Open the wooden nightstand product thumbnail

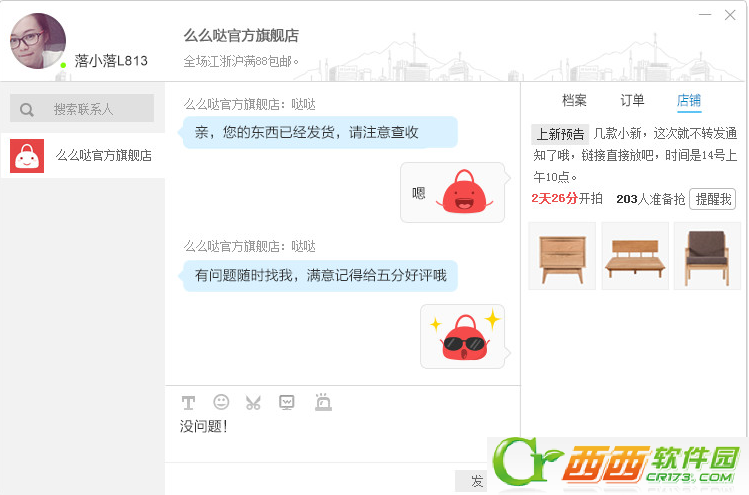click(x=562, y=256)
